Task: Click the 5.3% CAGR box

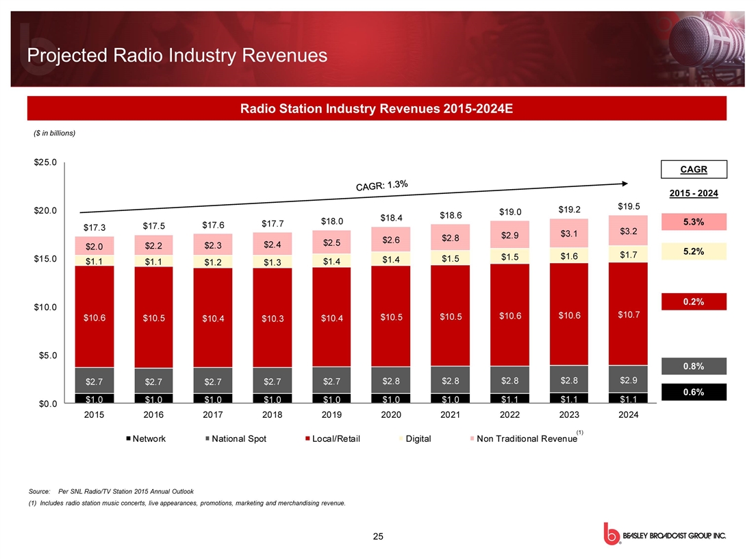Action: click(x=694, y=222)
